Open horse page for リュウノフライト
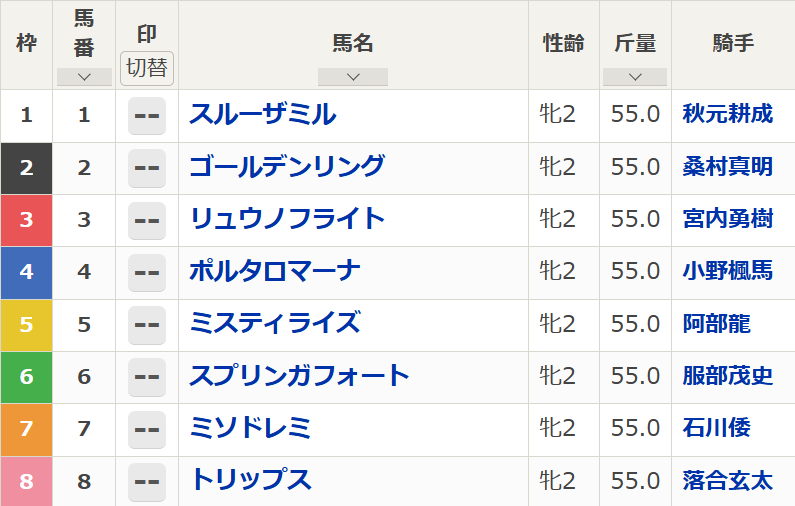This screenshot has height=506, width=795. 287,219
